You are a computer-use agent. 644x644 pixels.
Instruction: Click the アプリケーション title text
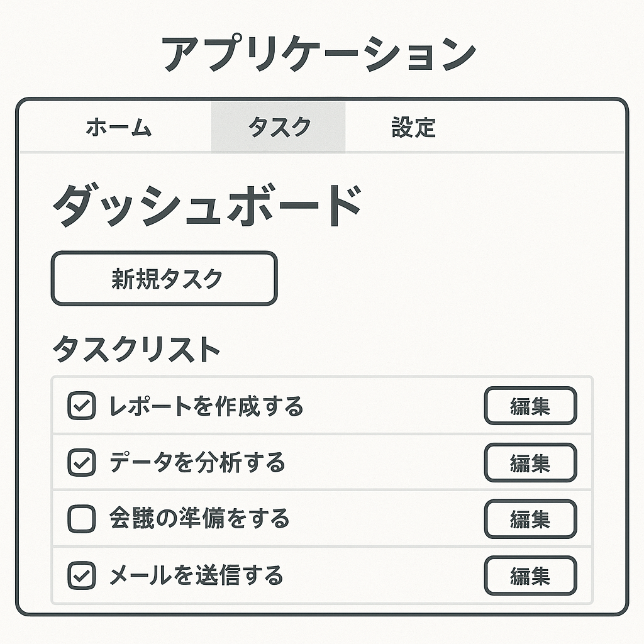319,54
